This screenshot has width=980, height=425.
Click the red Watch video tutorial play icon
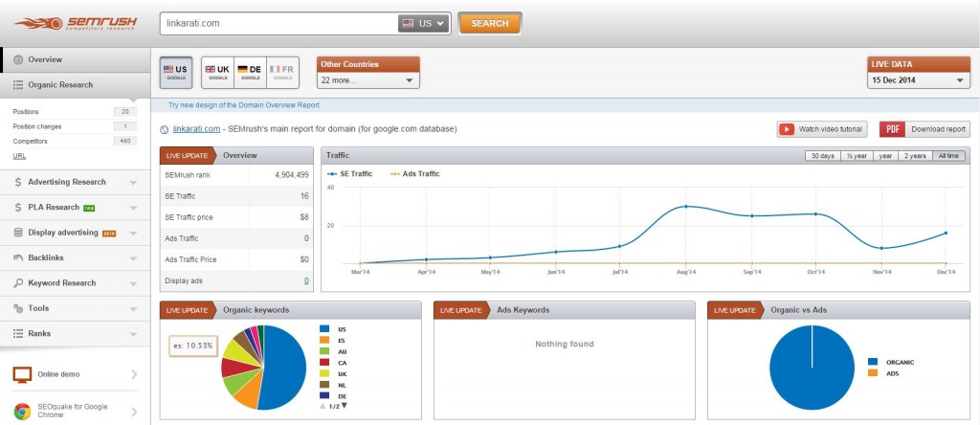click(787, 129)
